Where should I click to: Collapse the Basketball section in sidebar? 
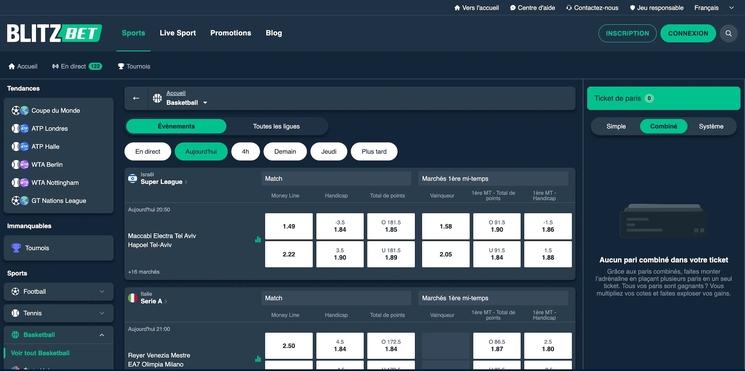click(102, 335)
